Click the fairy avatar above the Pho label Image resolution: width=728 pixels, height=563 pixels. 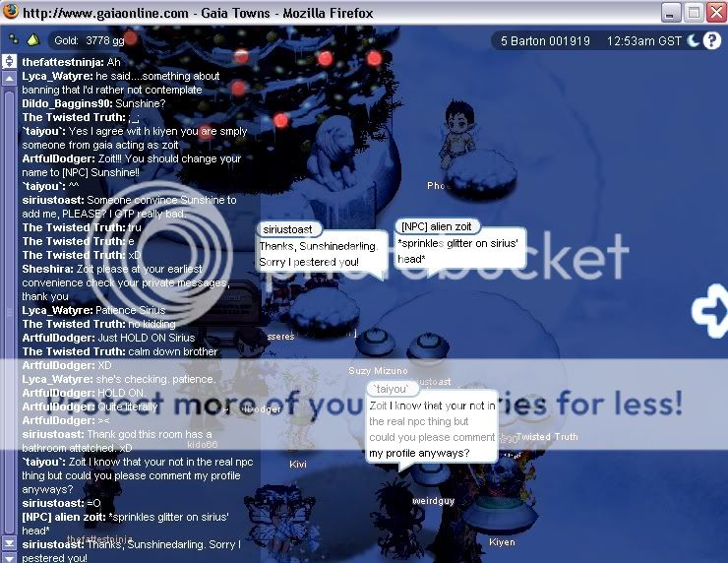tap(458, 134)
